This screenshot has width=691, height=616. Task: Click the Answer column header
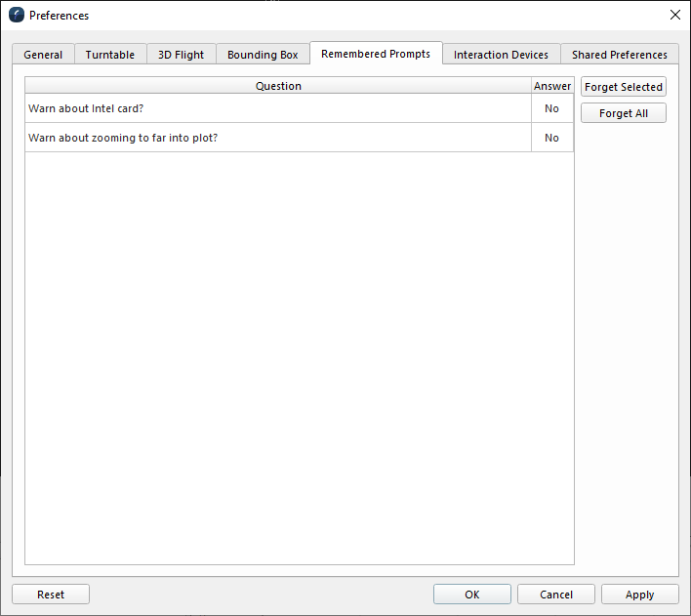point(552,86)
